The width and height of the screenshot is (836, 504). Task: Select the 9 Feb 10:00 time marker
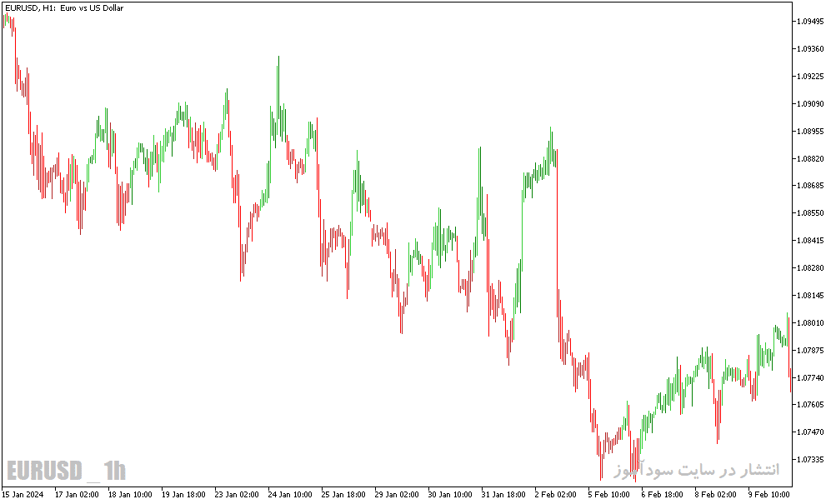point(768,494)
